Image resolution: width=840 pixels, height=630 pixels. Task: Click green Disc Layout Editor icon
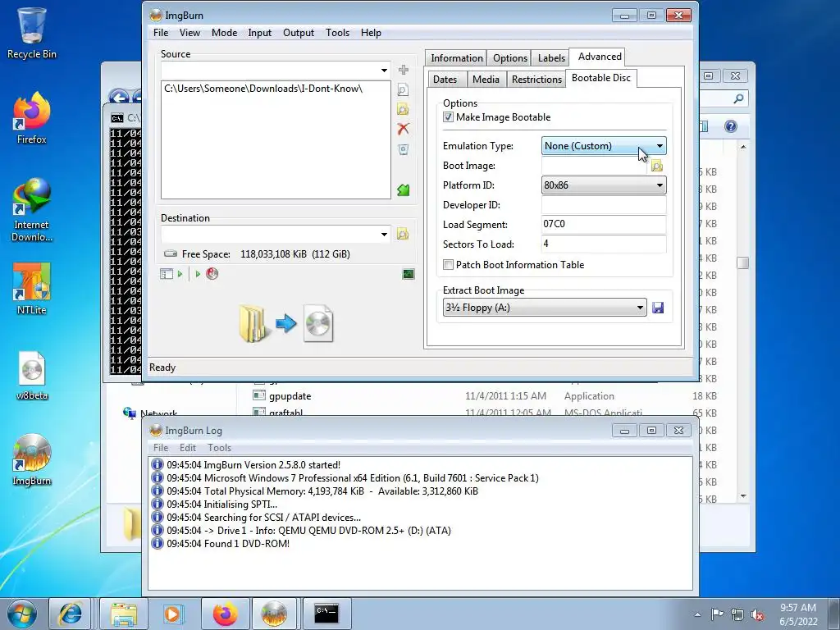click(404, 189)
